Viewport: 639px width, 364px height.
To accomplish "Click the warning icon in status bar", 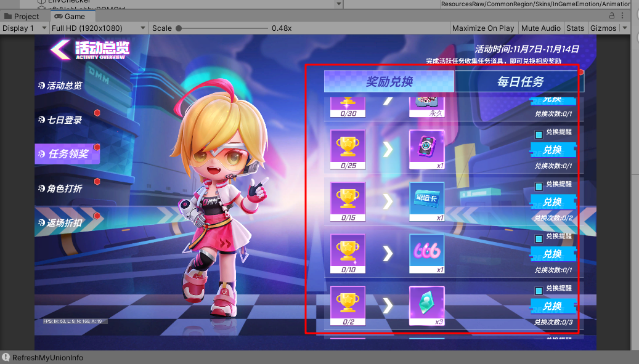I will 6,357.
